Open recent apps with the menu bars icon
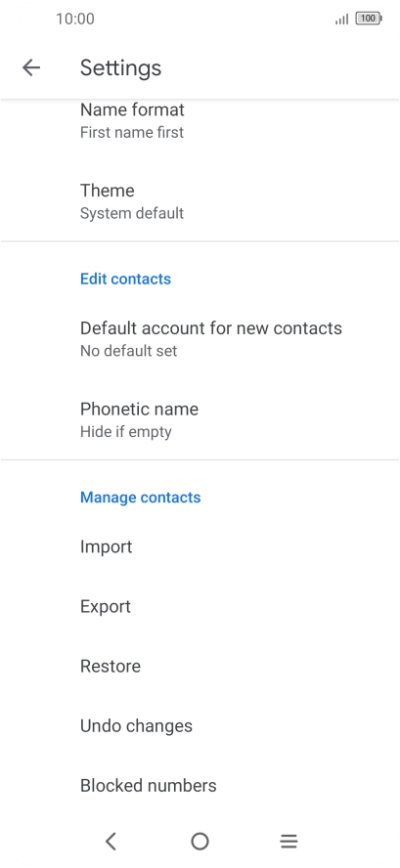The height and width of the screenshot is (868, 400). click(289, 842)
